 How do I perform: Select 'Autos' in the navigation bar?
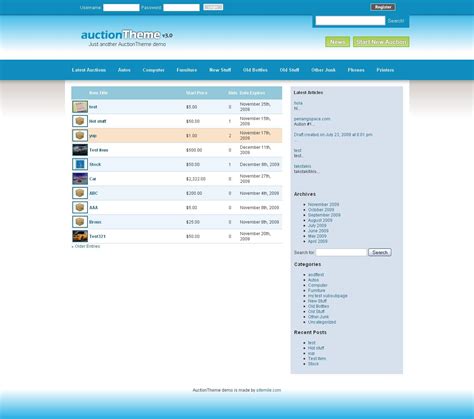point(124,70)
